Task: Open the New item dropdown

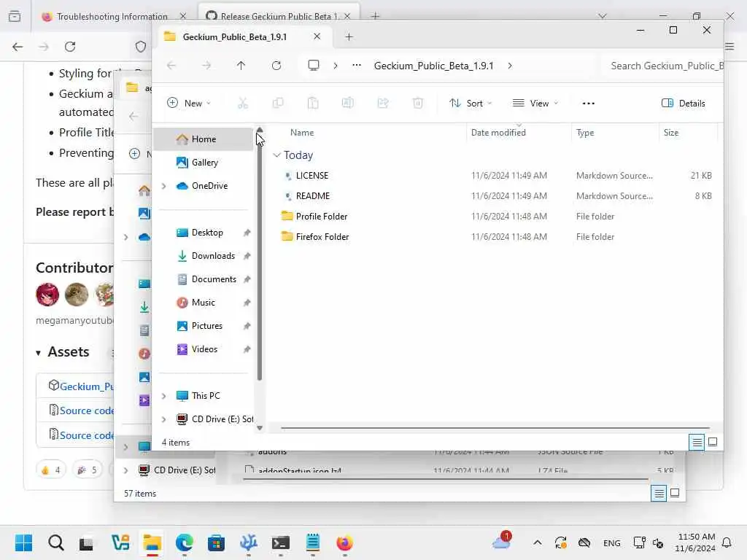Action: coord(189,103)
